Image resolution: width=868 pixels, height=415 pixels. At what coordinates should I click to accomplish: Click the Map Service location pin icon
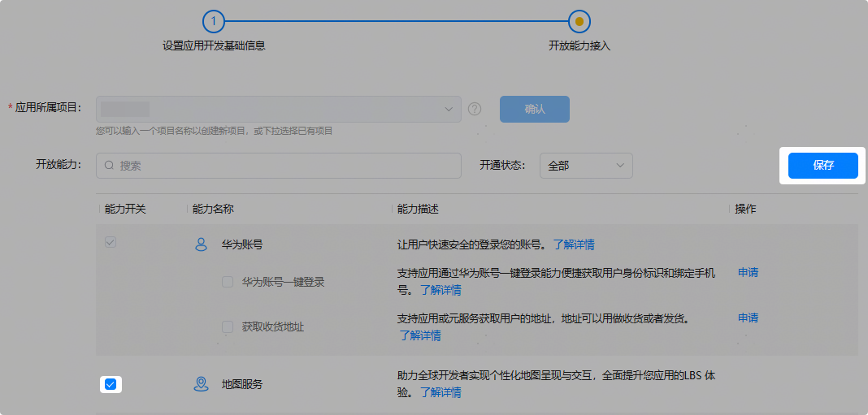click(201, 384)
